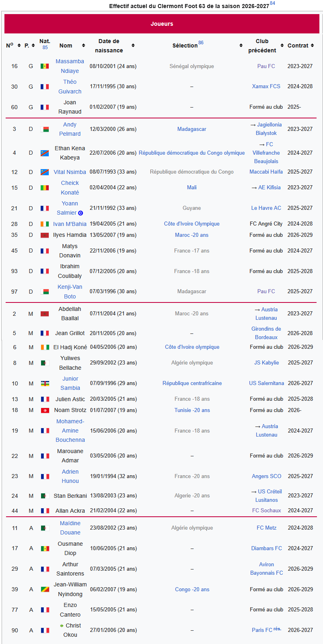Viewport: 323px width, 644px height.
Task: Open Andy Pelmard player link
Action: coord(70,129)
